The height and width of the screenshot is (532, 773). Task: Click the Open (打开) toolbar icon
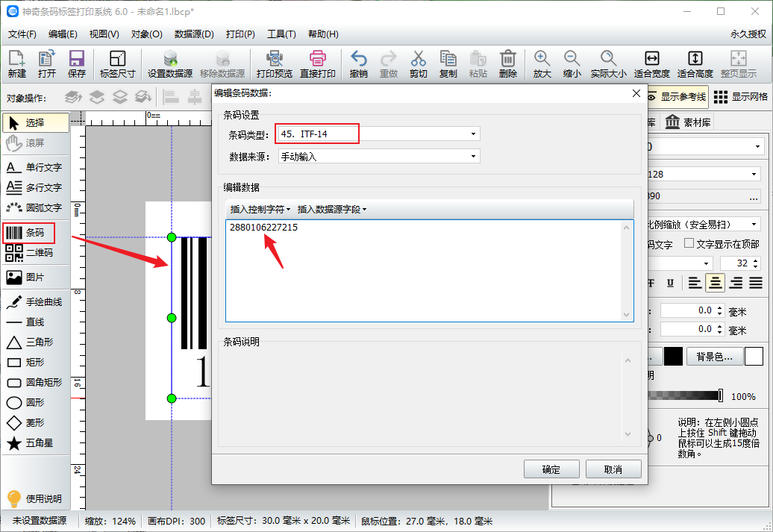[47, 64]
